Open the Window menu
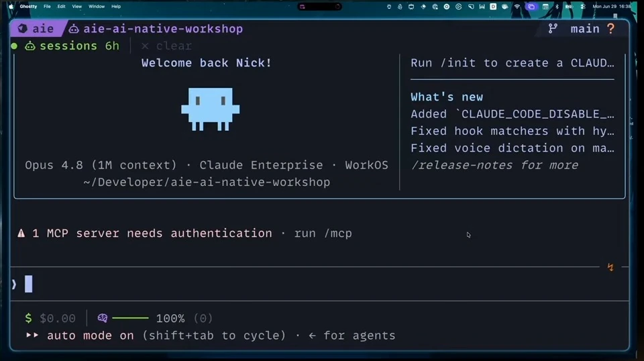 pos(97,7)
